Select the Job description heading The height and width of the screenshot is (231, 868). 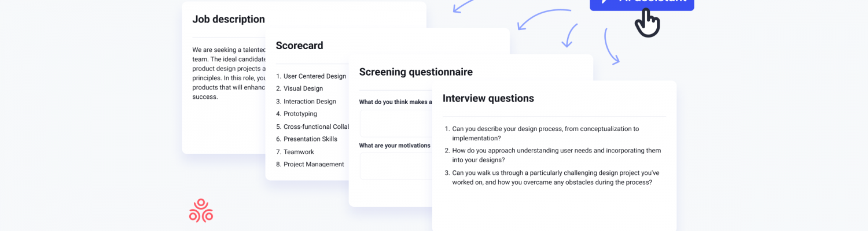[x=229, y=19]
